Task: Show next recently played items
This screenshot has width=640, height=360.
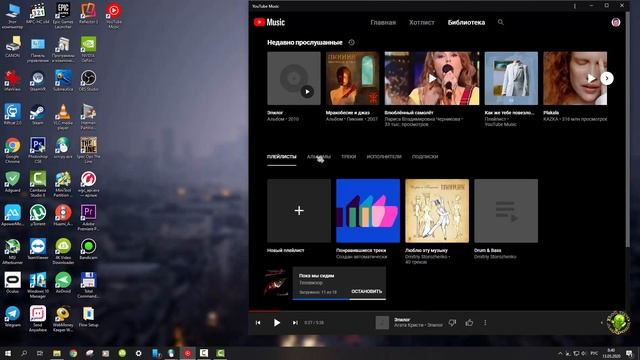Action: 607,78
